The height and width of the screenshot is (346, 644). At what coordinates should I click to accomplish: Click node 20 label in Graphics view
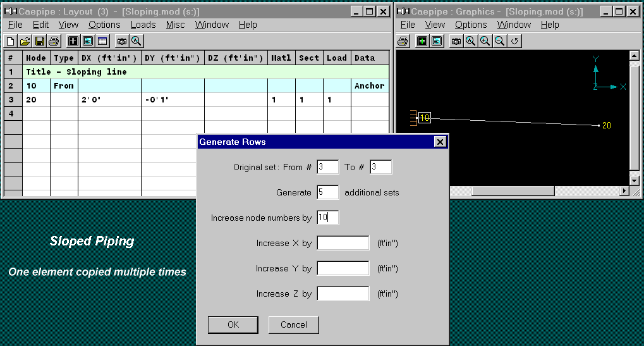coord(607,125)
